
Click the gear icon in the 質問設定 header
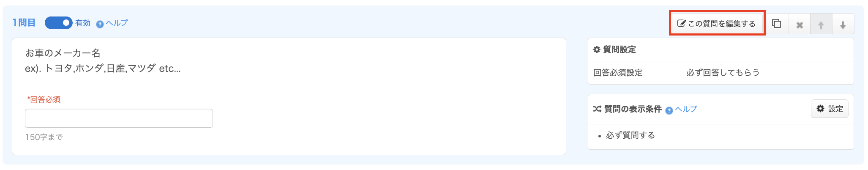click(x=597, y=49)
